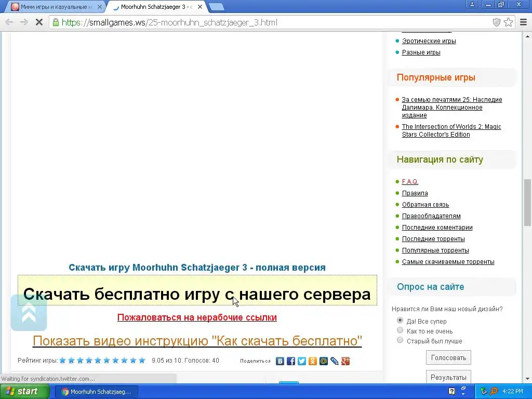Open 'Показать видео инструкцию' link
This screenshot has height=399, width=532.
point(197,341)
